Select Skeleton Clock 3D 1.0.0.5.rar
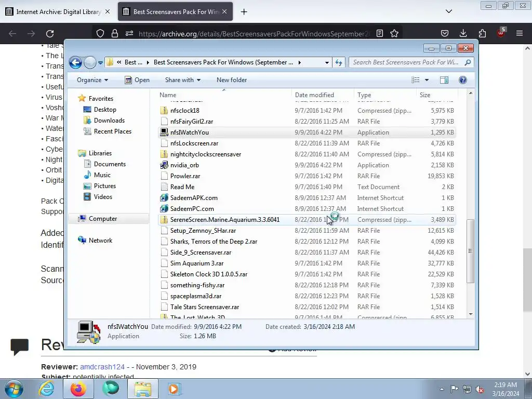The height and width of the screenshot is (399, 532). click(307, 274)
